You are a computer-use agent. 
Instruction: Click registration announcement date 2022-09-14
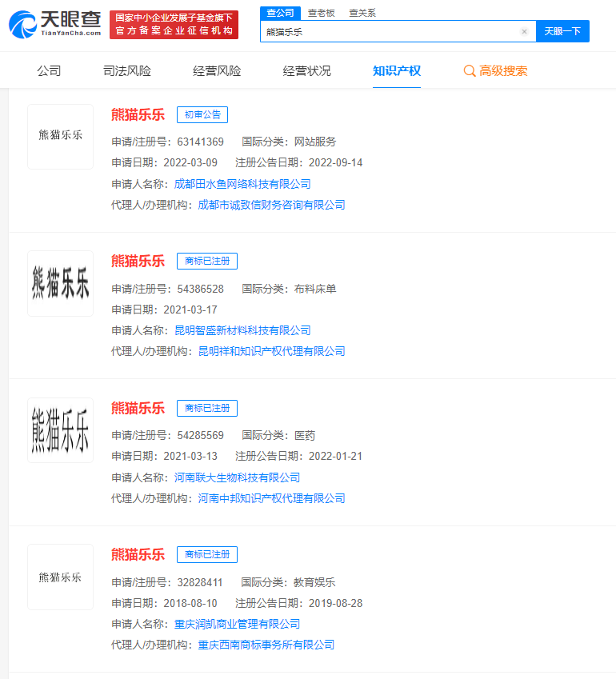pos(335,162)
